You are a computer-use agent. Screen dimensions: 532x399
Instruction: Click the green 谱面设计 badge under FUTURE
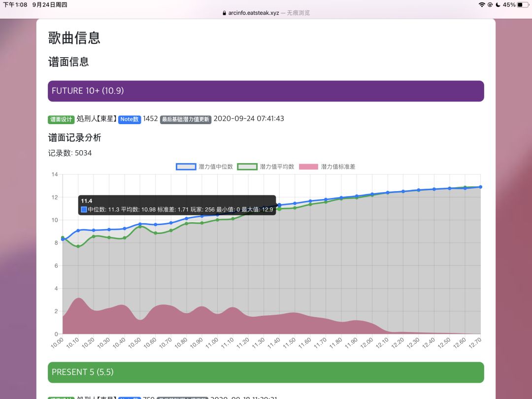click(x=61, y=119)
